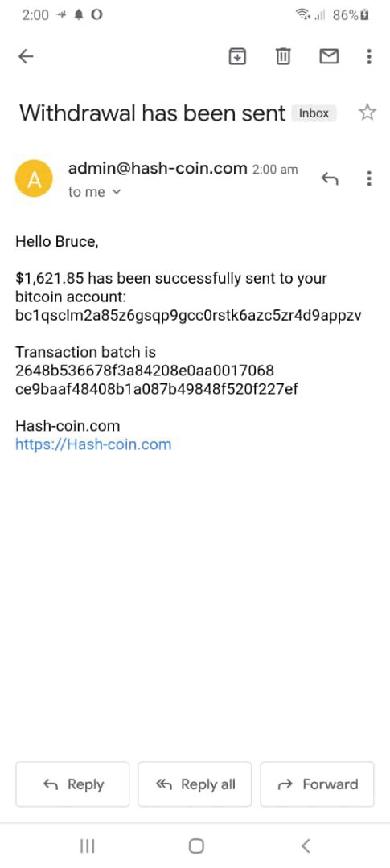Archive this email with the archive icon
The width and height of the screenshot is (390, 868).
click(x=237, y=56)
